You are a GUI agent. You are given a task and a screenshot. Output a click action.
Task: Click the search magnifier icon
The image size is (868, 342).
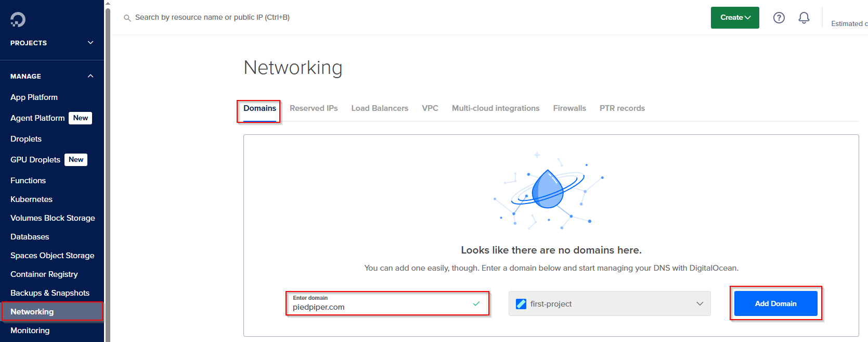(x=127, y=18)
